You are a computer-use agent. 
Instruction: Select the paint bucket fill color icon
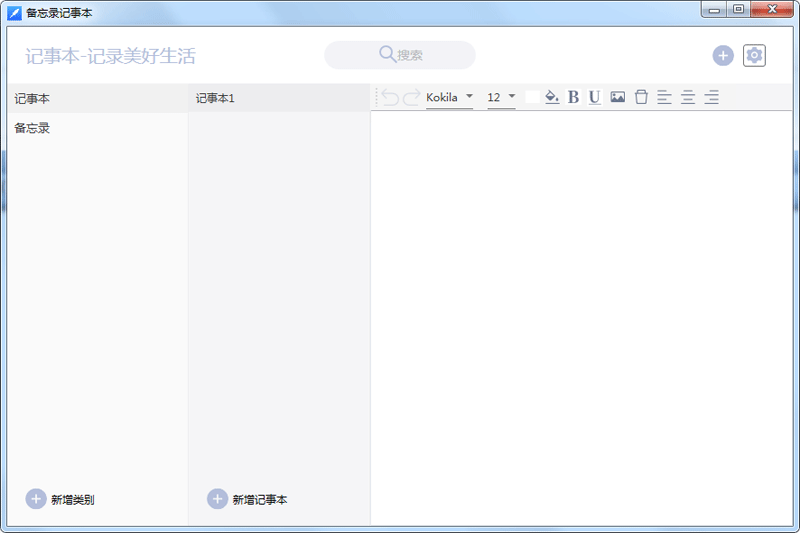[552, 97]
